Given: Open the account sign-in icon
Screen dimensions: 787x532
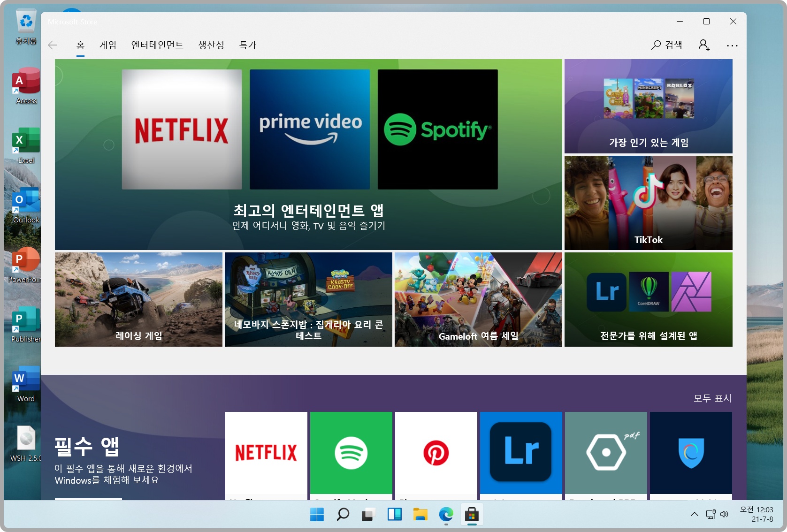Looking at the screenshot, I should tap(704, 45).
